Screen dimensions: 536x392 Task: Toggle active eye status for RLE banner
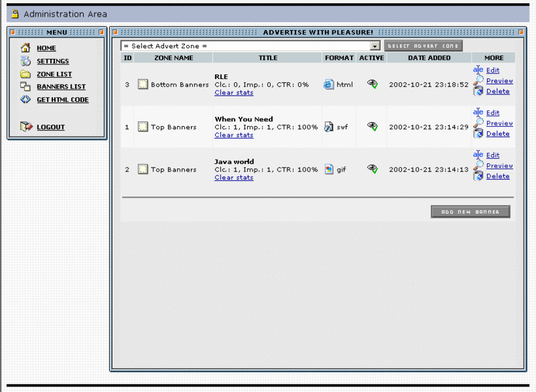tap(373, 84)
